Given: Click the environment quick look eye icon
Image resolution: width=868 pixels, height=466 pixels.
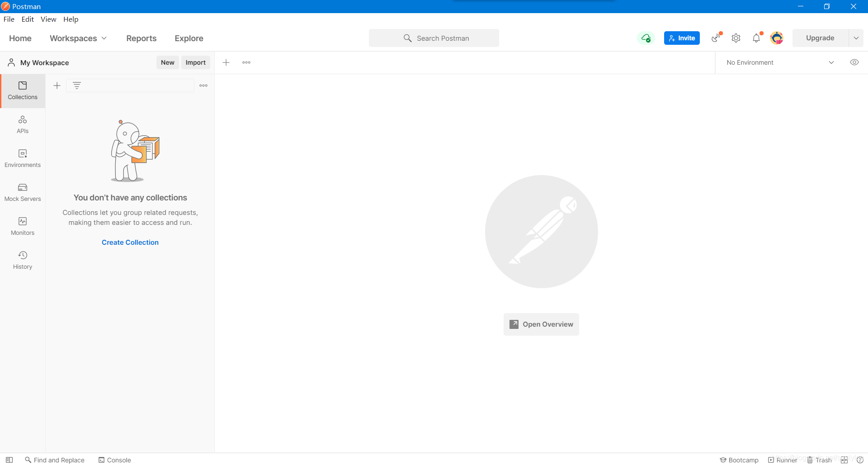Looking at the screenshot, I should point(854,62).
